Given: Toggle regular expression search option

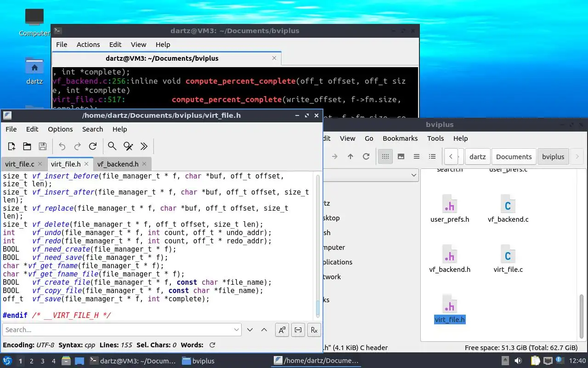Looking at the screenshot, I should pyautogui.click(x=314, y=330).
